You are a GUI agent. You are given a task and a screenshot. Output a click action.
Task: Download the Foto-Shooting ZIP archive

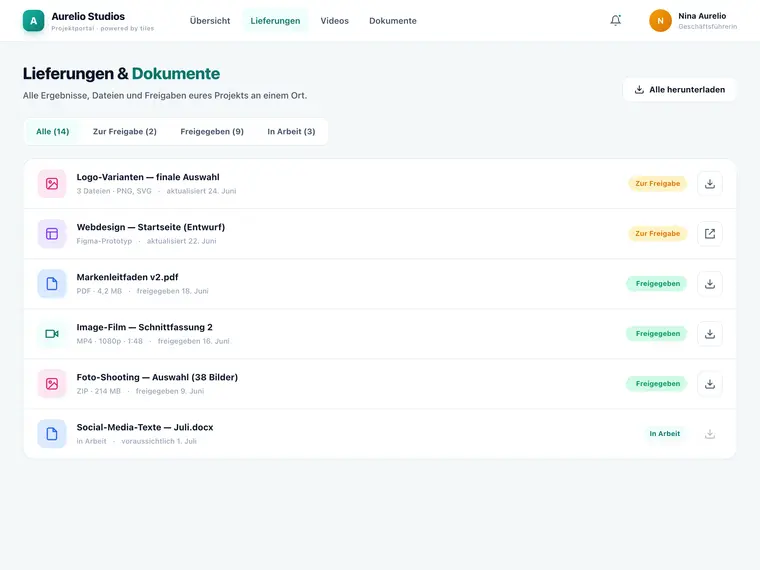pyautogui.click(x=710, y=384)
